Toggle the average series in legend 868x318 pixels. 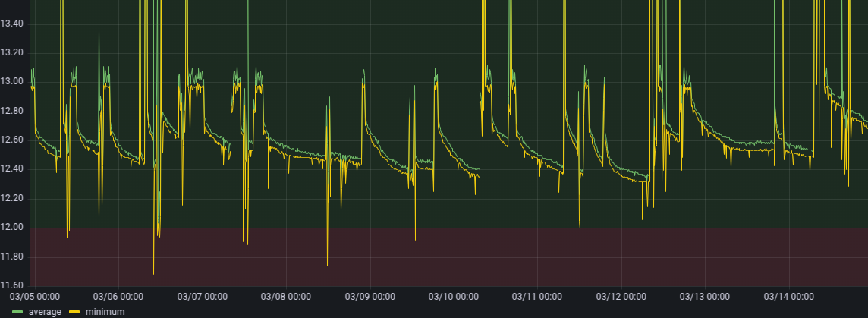pyautogui.click(x=45, y=312)
